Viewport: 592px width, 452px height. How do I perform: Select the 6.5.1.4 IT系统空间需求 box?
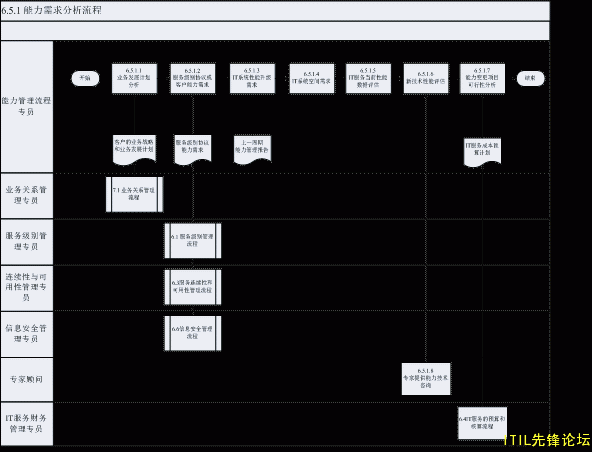point(311,79)
